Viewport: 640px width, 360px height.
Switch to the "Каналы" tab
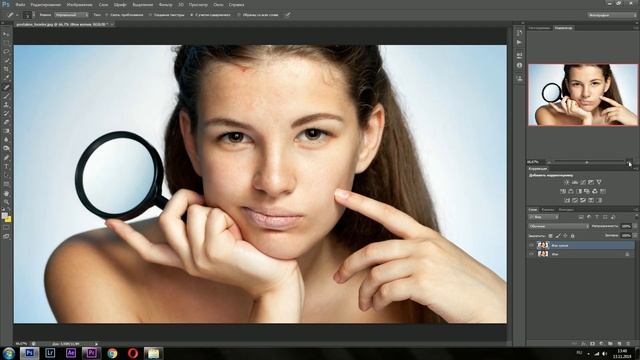pos(548,209)
